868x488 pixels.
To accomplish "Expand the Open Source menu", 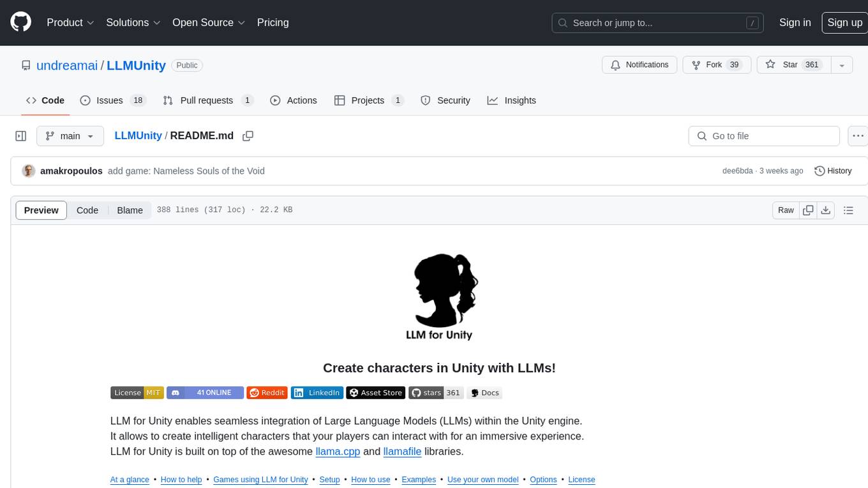I will click(x=209, y=22).
